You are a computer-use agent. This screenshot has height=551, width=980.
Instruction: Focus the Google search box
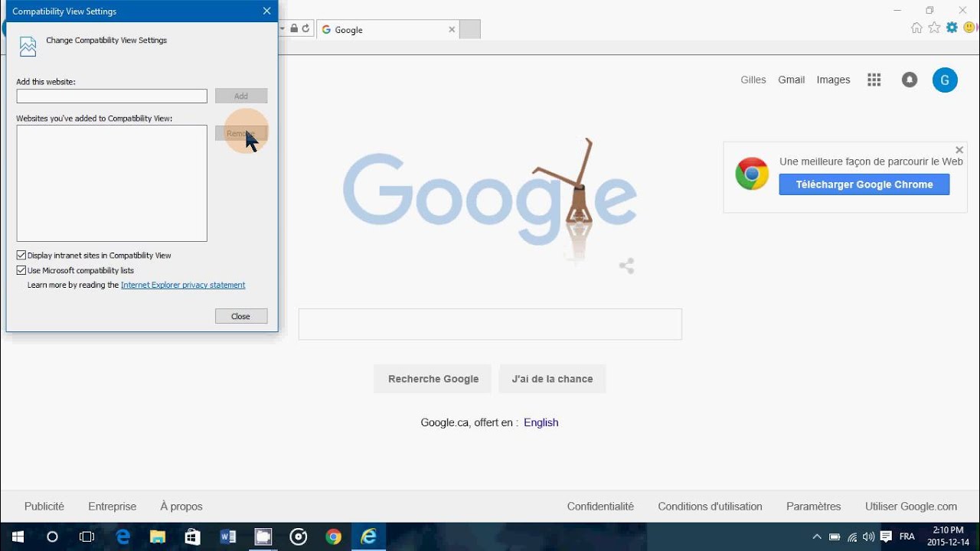pos(490,324)
